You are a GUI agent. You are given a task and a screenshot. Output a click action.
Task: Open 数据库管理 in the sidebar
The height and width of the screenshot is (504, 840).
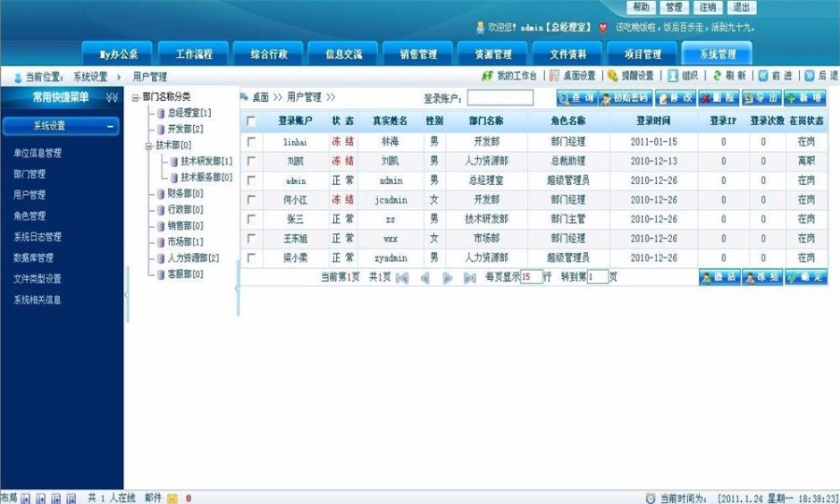(34, 258)
